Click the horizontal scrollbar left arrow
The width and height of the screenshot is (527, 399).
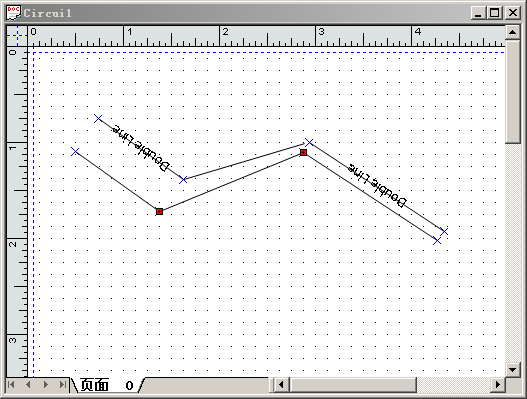click(x=282, y=385)
